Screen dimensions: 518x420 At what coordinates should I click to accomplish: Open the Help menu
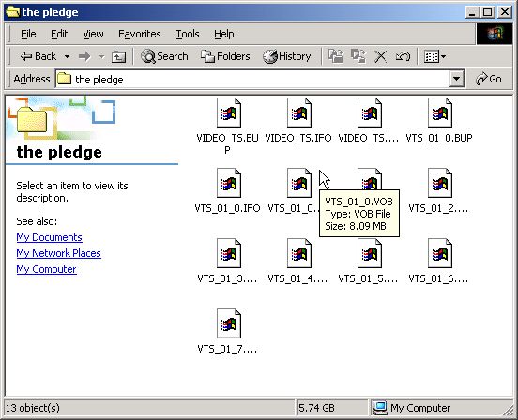(223, 34)
